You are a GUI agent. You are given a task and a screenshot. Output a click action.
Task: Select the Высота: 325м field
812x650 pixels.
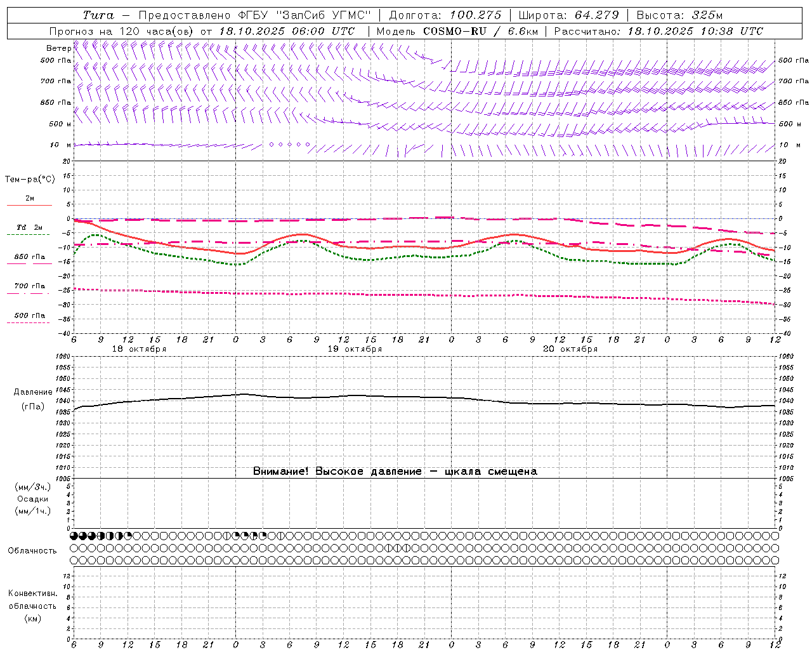[679, 15]
